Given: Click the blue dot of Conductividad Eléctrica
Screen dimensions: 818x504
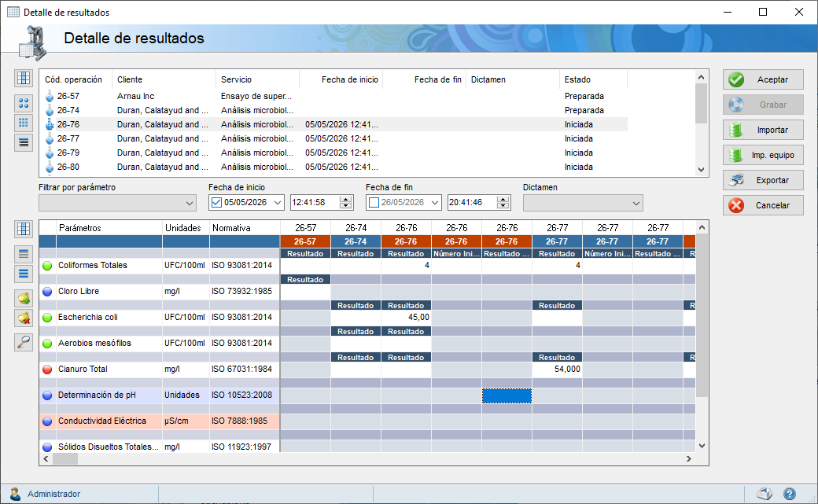Looking at the screenshot, I should pyautogui.click(x=47, y=421).
